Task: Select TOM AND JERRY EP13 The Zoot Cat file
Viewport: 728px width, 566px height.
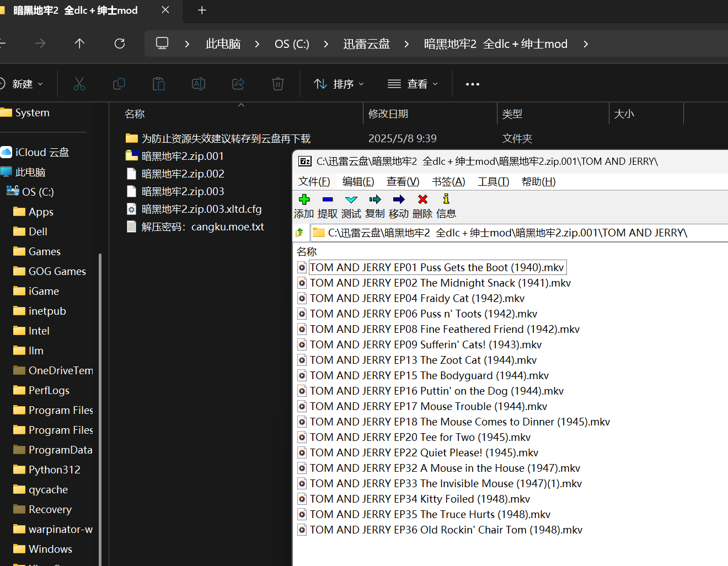Action: click(x=422, y=360)
